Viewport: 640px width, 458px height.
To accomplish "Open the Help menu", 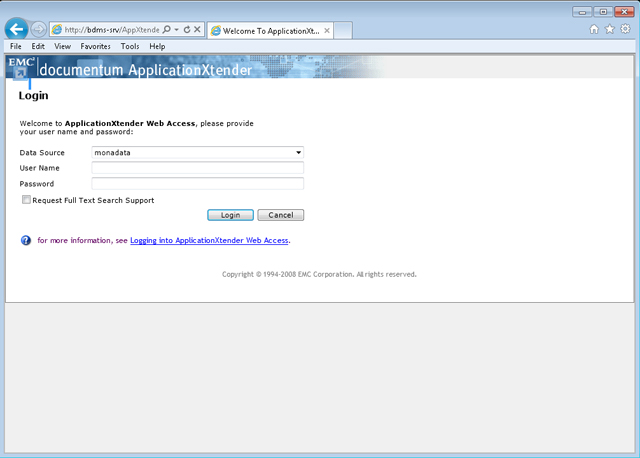I will (x=157, y=46).
